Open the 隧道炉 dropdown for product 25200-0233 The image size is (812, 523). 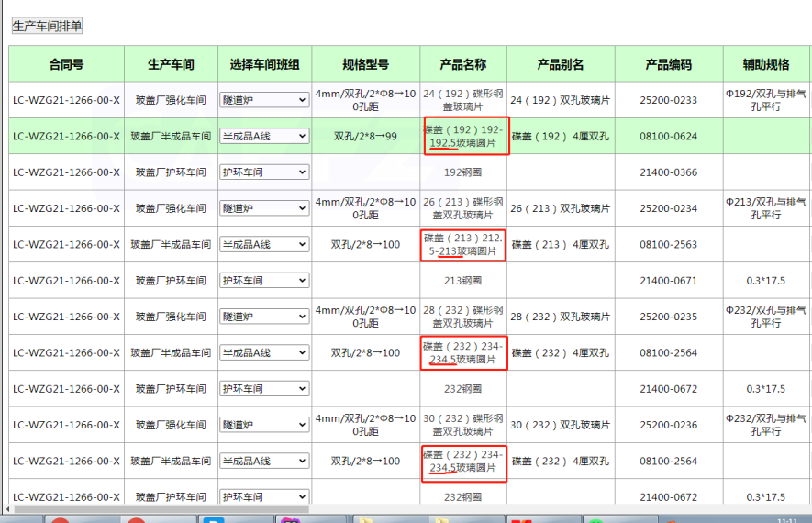[264, 100]
